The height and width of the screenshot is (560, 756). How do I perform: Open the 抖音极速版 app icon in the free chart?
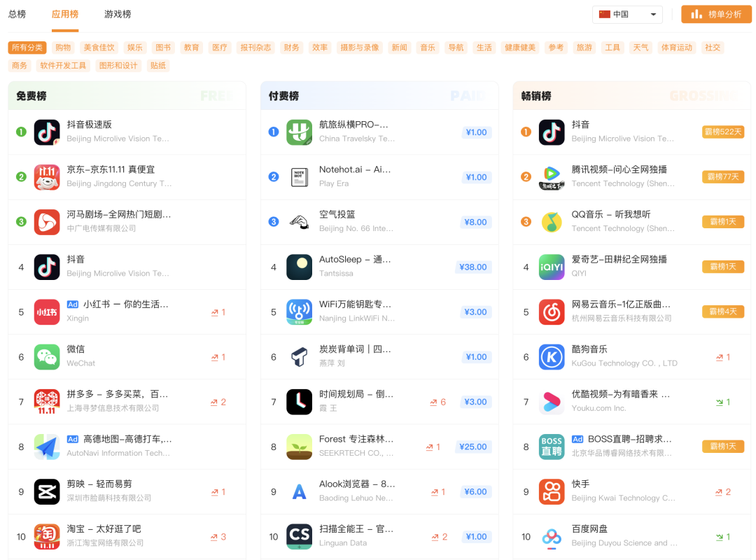(47, 132)
